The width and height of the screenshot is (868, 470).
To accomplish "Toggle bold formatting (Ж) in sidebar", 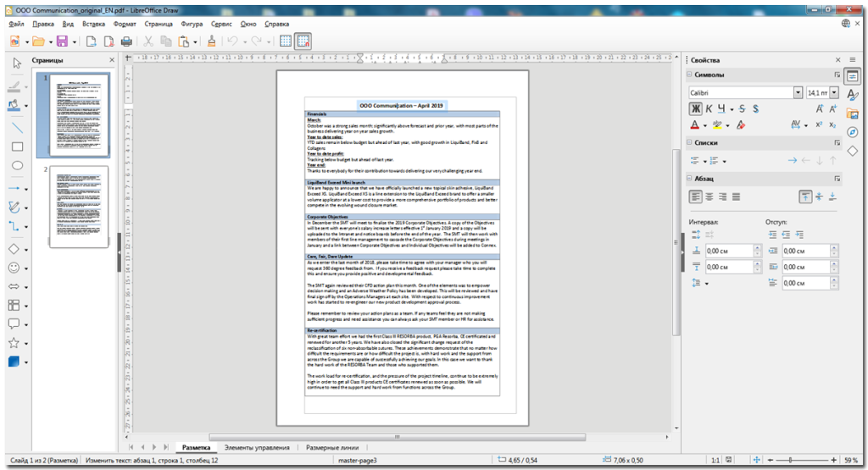I will 695,108.
